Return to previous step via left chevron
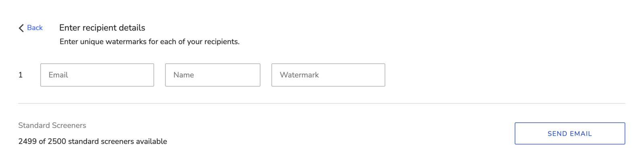 21,28
